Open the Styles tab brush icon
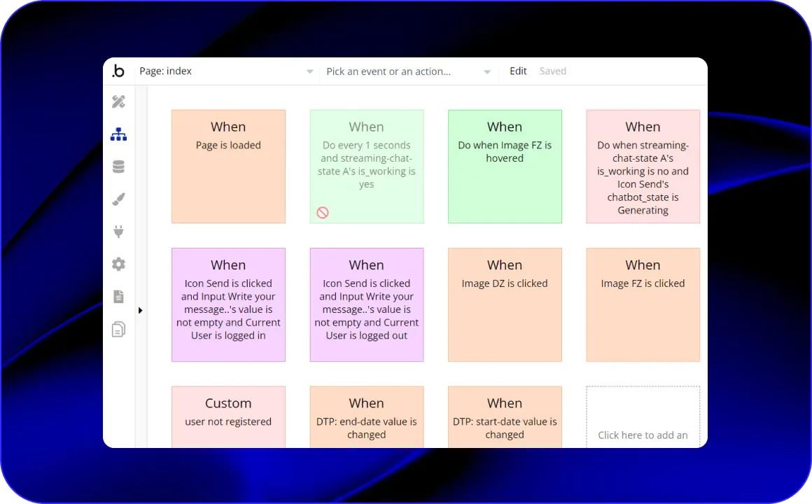This screenshot has height=504, width=812. tap(118, 199)
